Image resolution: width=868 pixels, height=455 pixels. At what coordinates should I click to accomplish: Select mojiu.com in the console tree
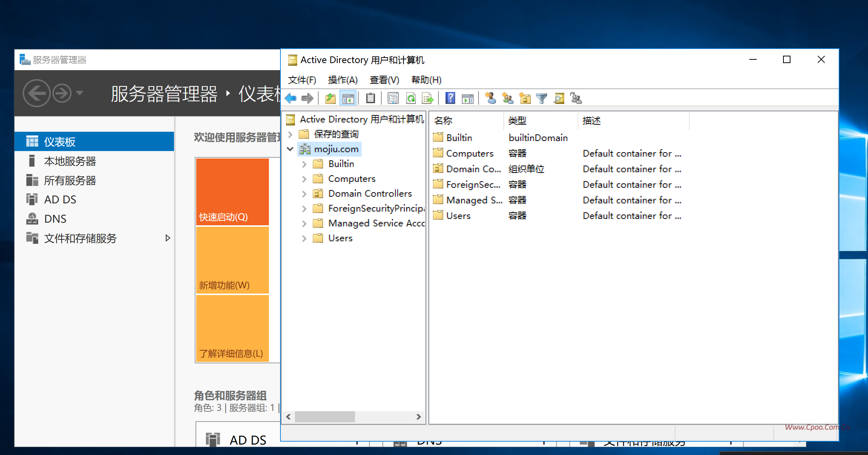[x=330, y=149]
